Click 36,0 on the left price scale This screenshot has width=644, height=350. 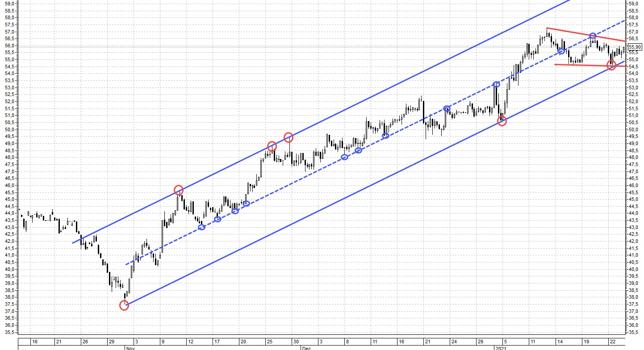(9, 325)
